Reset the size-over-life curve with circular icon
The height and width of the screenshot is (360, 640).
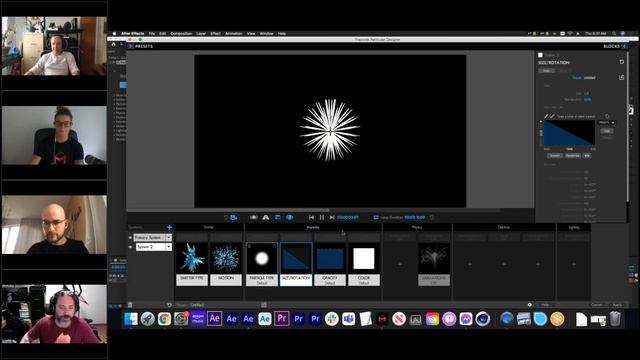click(607, 116)
